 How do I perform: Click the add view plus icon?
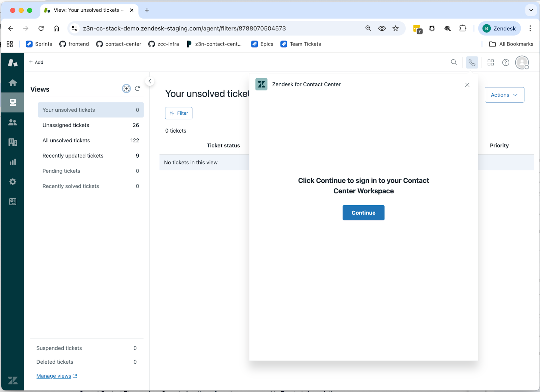coord(126,89)
